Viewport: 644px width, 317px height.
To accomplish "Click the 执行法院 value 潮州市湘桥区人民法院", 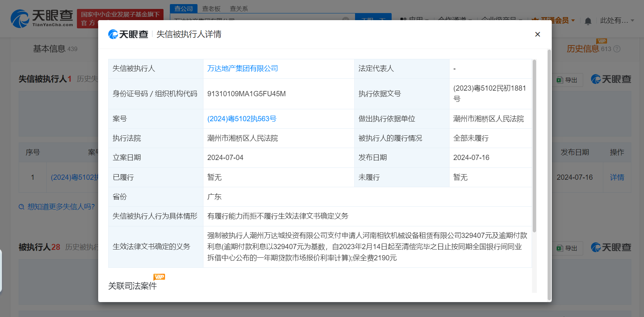I will [x=243, y=138].
